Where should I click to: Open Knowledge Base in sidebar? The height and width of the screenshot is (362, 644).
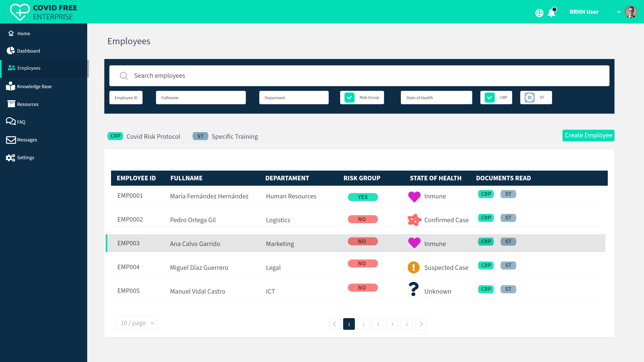(x=34, y=86)
